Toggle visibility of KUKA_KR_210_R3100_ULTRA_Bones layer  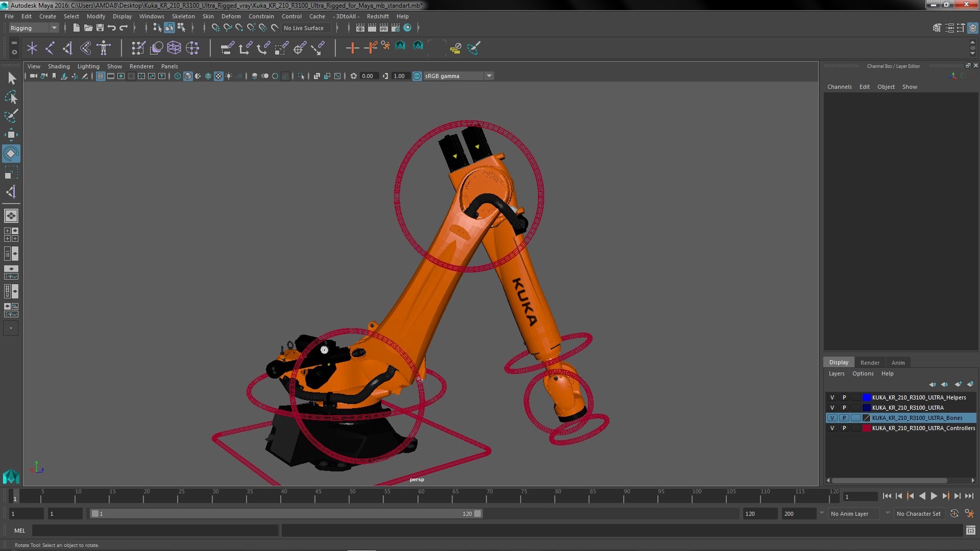pos(832,418)
